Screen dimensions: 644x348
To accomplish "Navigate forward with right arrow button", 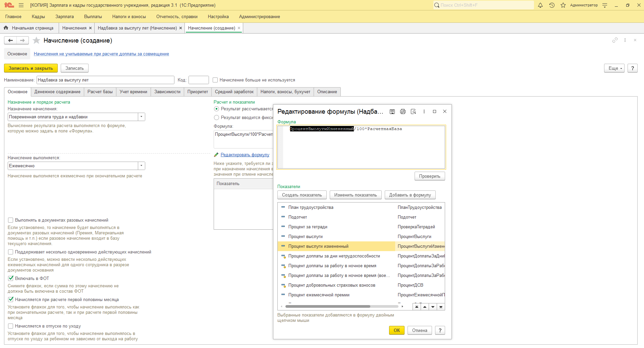I will pyautogui.click(x=22, y=40).
